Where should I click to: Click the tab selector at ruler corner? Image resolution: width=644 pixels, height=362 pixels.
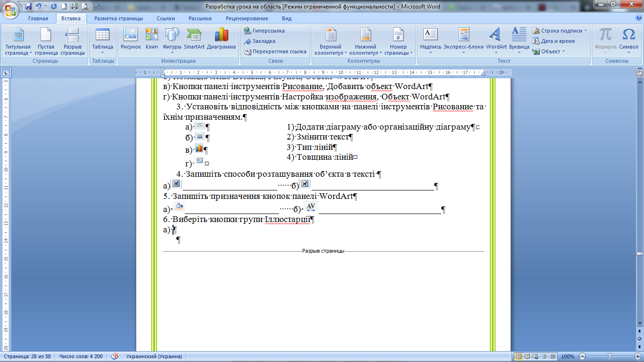tap(6, 73)
